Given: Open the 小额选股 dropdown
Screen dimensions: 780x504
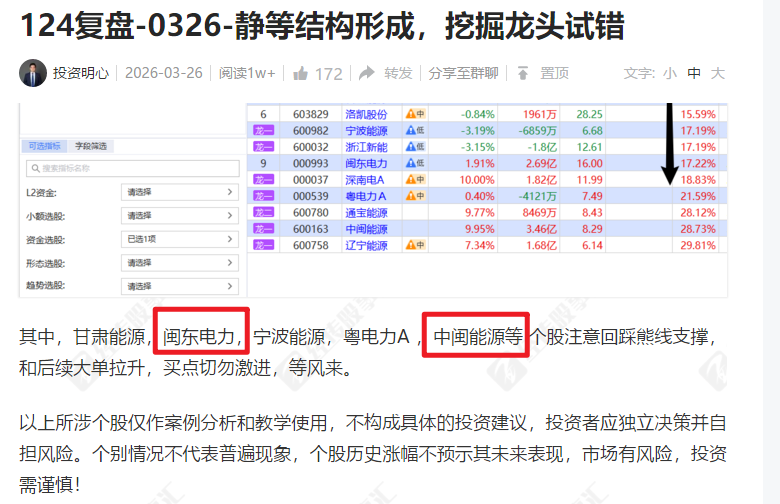Looking at the screenshot, I should (x=178, y=216).
